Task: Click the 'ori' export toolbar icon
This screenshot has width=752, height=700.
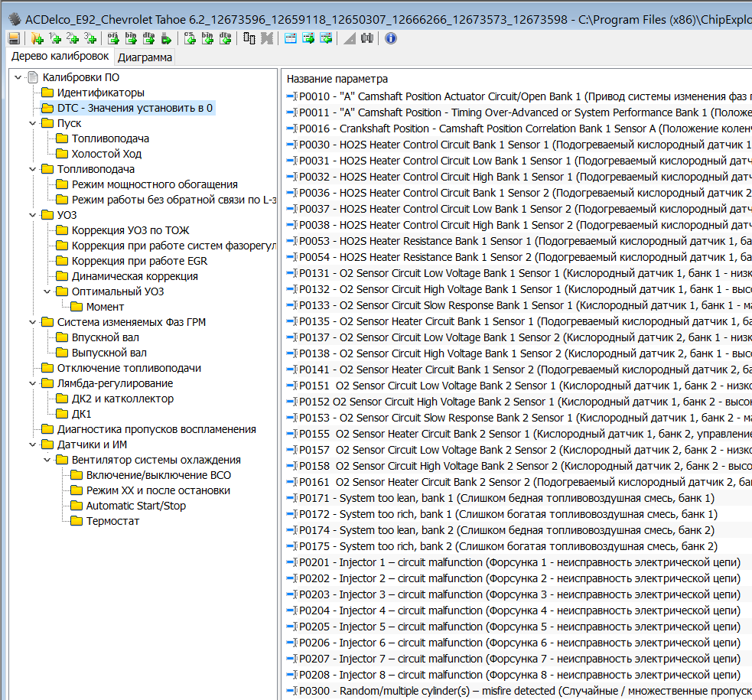Action: [x=113, y=38]
